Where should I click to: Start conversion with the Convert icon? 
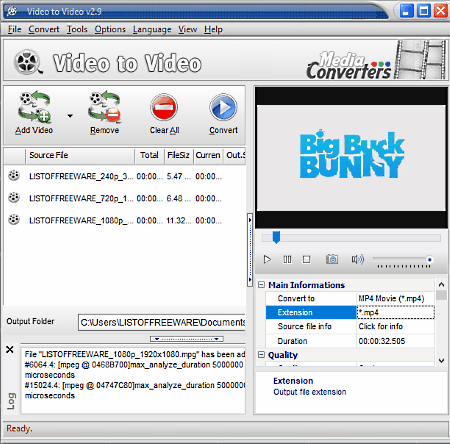tap(223, 107)
